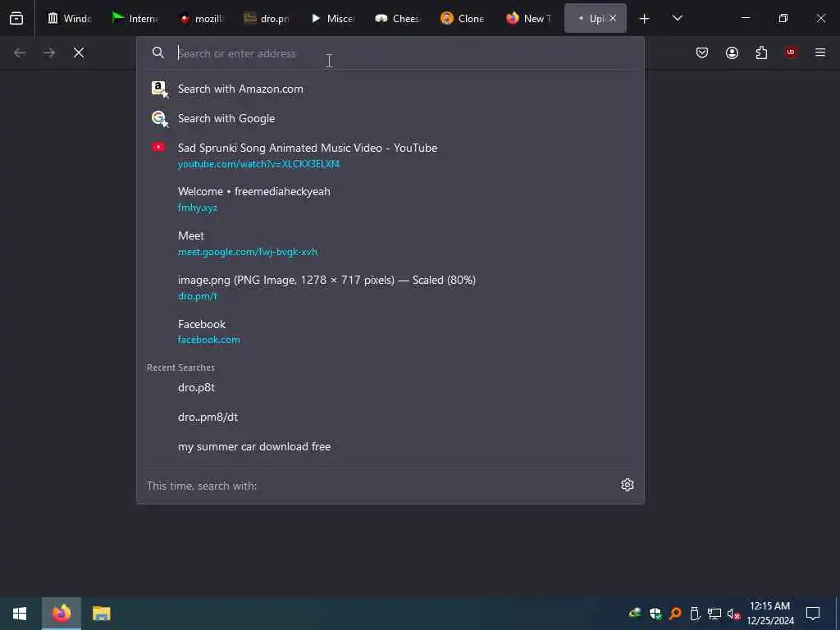
Task: Open the facebook.com URL
Action: click(209, 340)
